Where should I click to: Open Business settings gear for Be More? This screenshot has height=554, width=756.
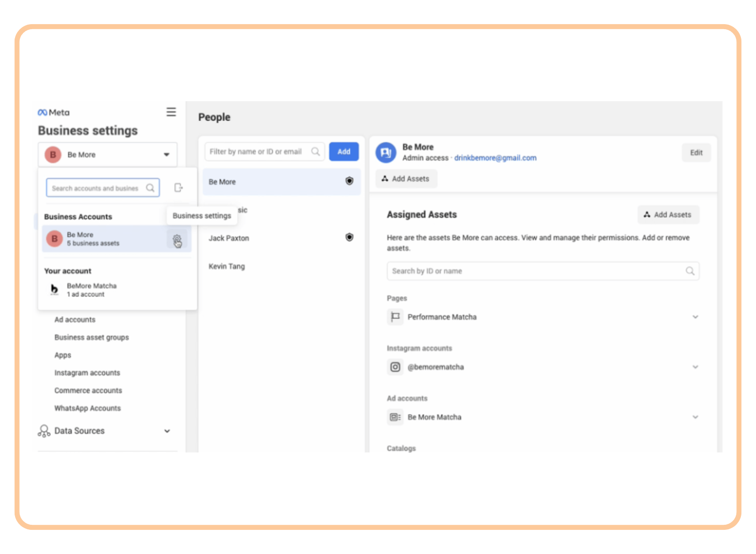[x=177, y=239]
